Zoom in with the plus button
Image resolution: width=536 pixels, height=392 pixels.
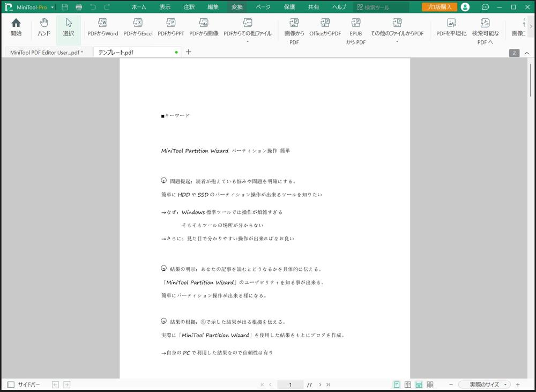tap(518, 385)
